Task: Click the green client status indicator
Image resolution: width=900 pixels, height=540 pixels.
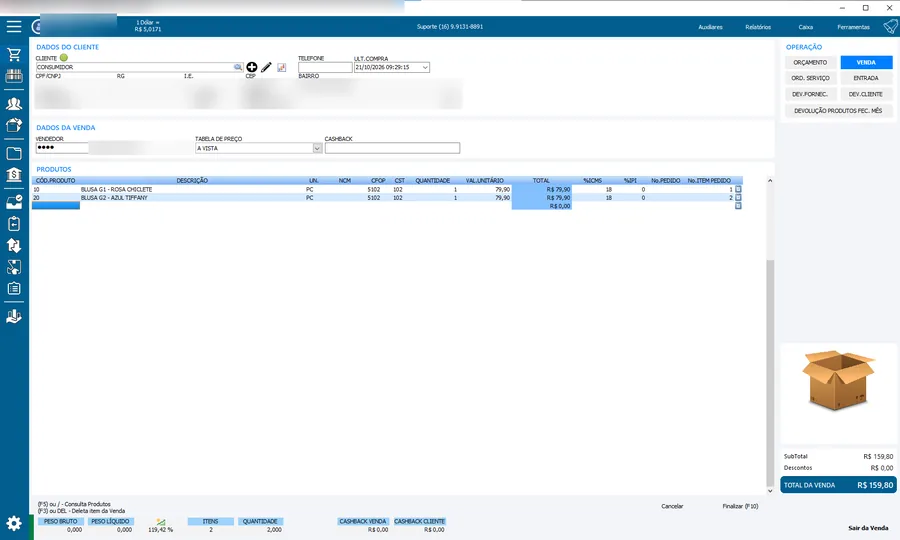Action: (x=64, y=57)
